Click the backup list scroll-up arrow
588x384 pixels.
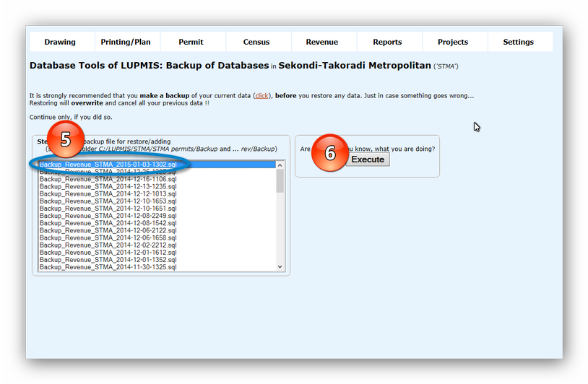point(280,165)
